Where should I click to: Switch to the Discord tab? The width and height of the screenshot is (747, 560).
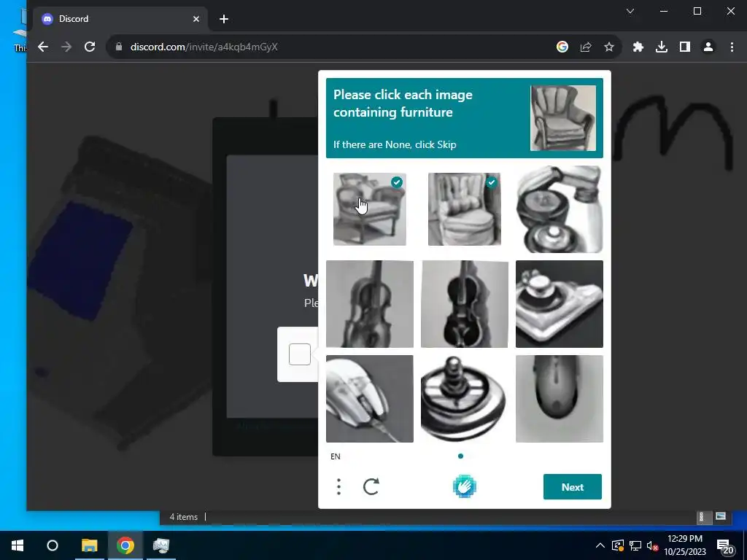pos(122,19)
